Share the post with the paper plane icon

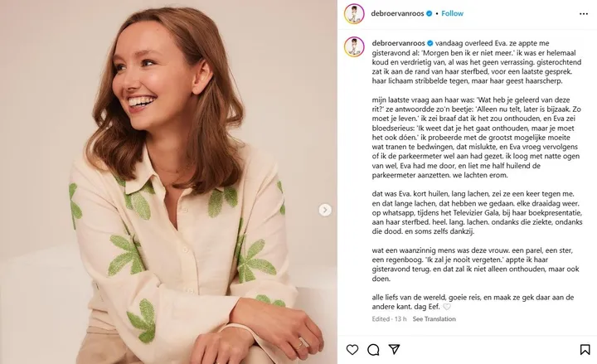pos(395,349)
